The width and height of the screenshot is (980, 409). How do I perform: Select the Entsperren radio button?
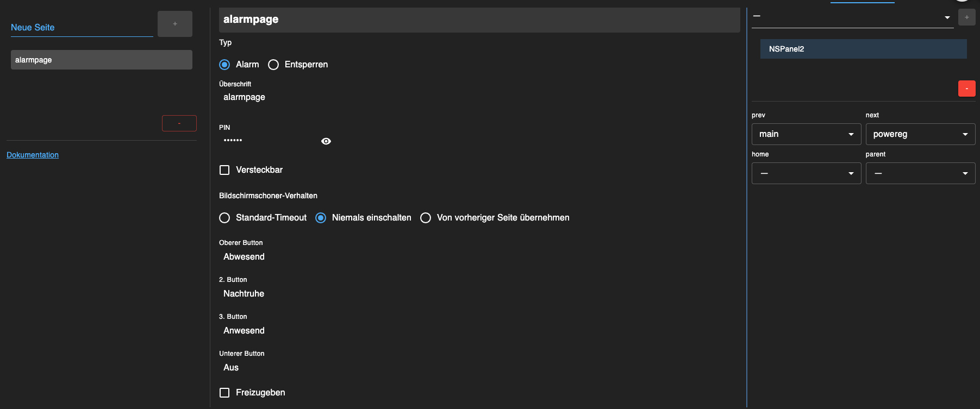pos(273,65)
